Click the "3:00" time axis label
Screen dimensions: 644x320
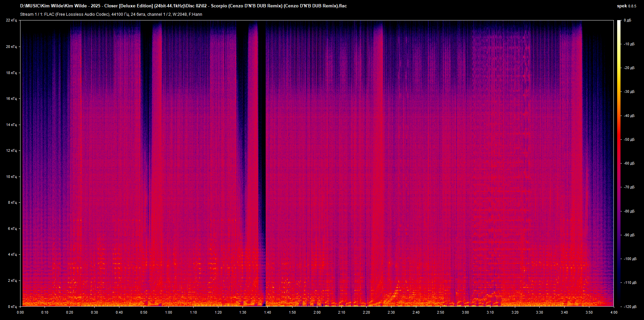[x=466, y=312]
